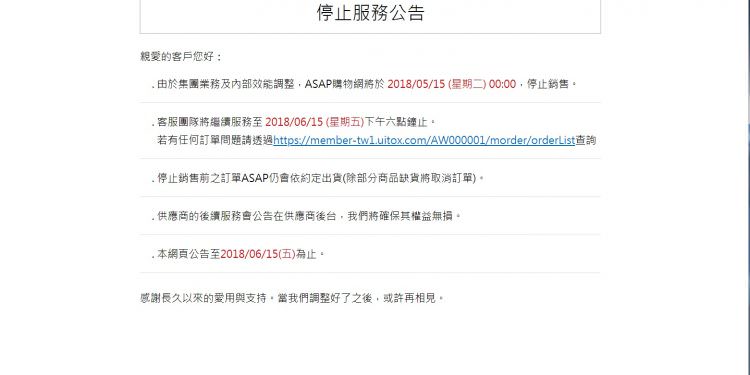Click the date 2018/06/15(五) in last notice line
Screen dimensions: 750x375
tap(258, 254)
